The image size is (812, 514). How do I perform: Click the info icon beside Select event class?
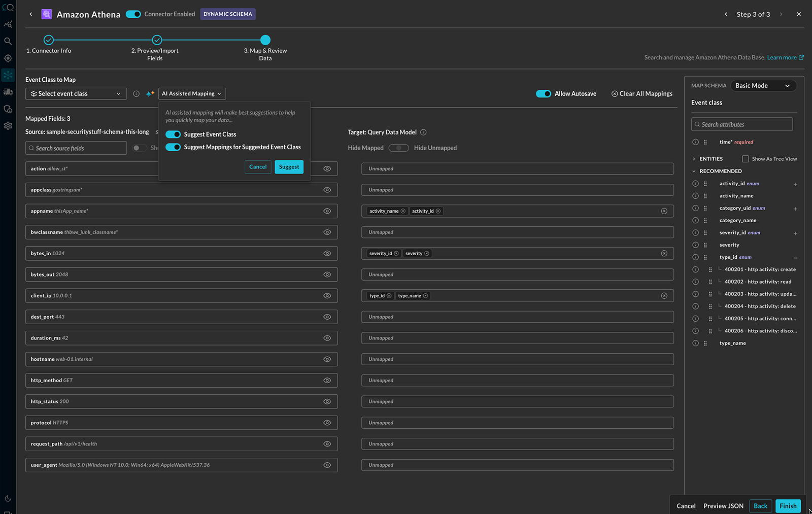click(136, 94)
